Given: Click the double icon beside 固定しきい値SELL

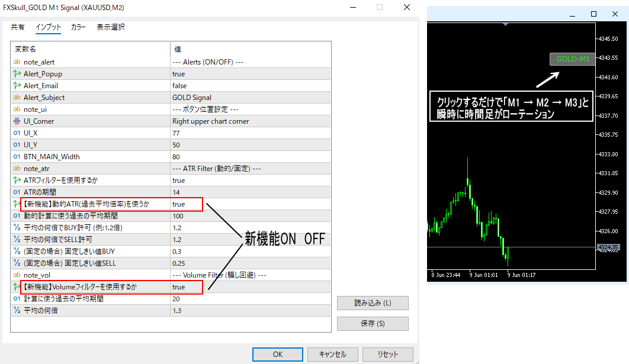Looking at the screenshot, I should (17, 263).
